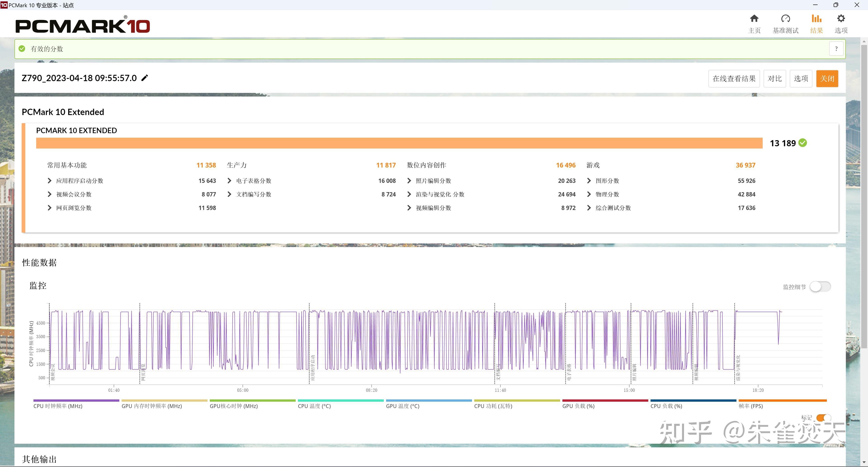
Task: Select the CPU 温度 (°C) legend swatch
Action: coord(341,400)
